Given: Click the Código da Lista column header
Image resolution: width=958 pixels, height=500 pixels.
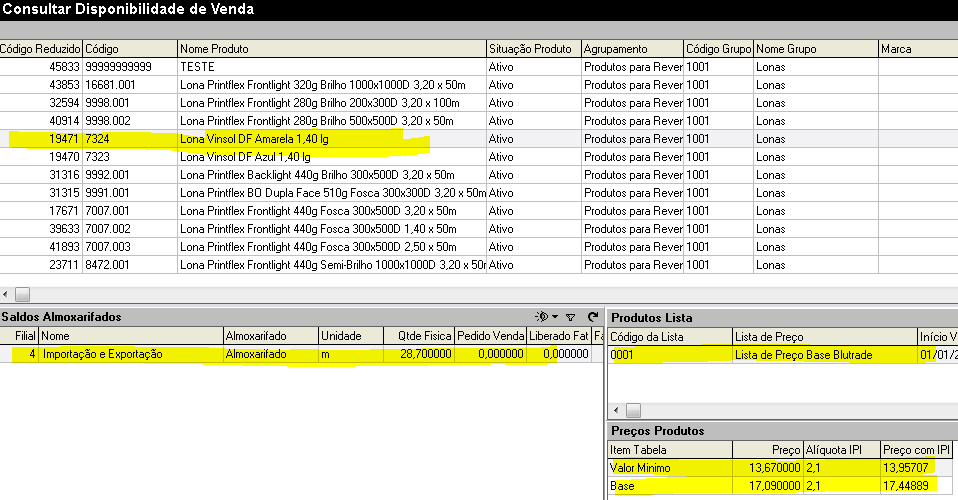Looking at the screenshot, I should [x=670, y=337].
